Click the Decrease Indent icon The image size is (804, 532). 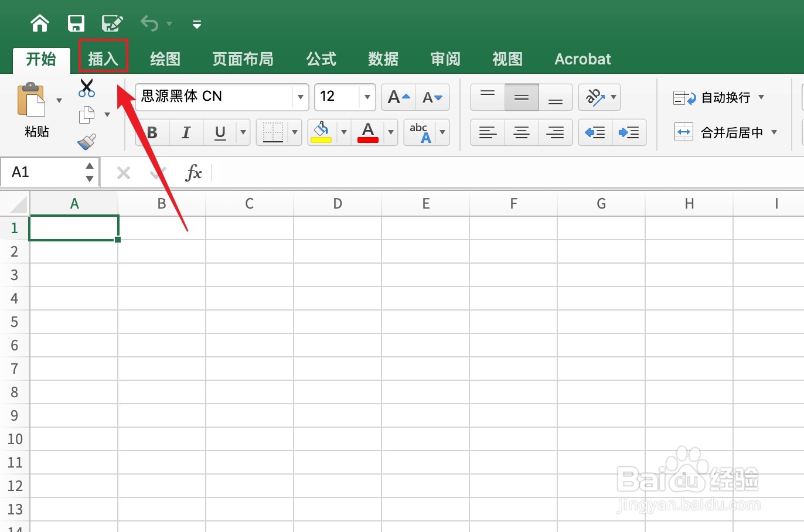point(595,132)
